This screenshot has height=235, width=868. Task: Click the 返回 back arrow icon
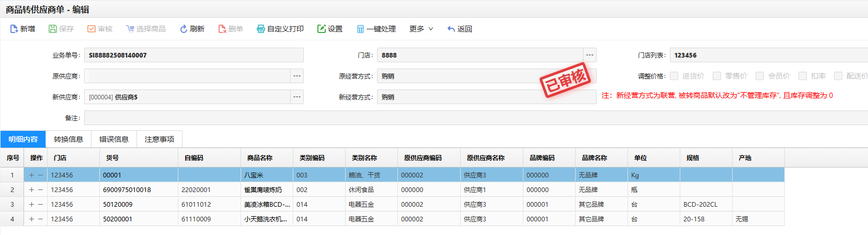coord(451,29)
